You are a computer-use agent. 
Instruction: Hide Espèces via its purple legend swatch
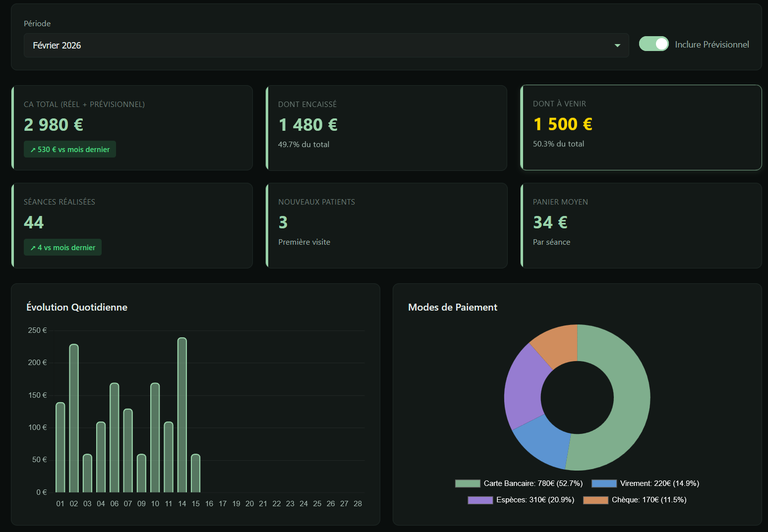(480, 500)
